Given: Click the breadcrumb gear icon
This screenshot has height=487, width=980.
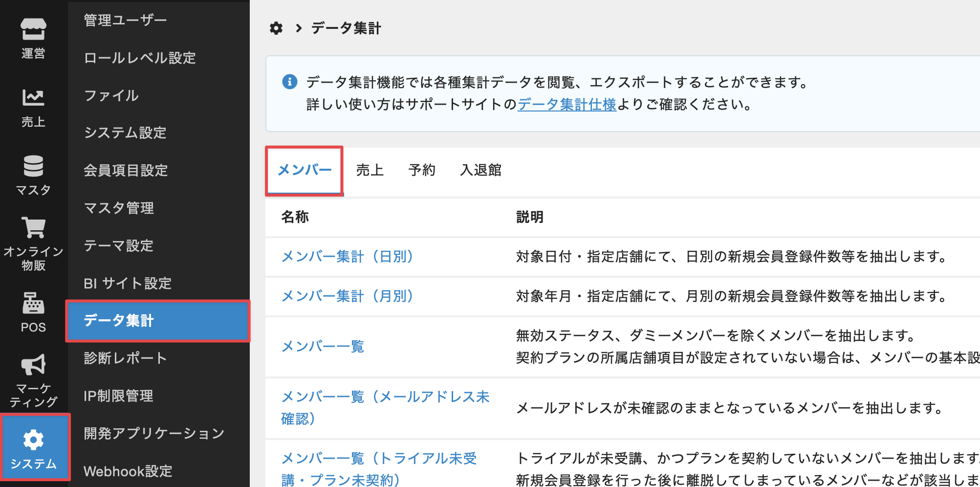Looking at the screenshot, I should 276,28.
